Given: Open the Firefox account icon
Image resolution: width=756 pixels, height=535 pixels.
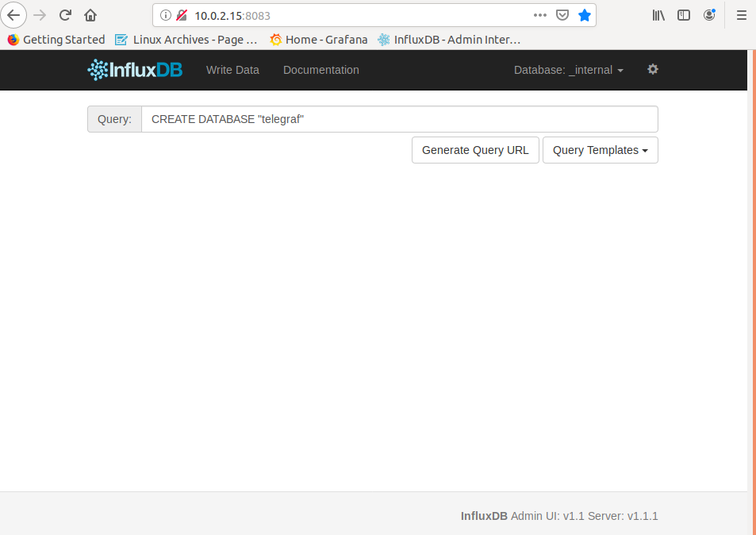Looking at the screenshot, I should tap(709, 15).
